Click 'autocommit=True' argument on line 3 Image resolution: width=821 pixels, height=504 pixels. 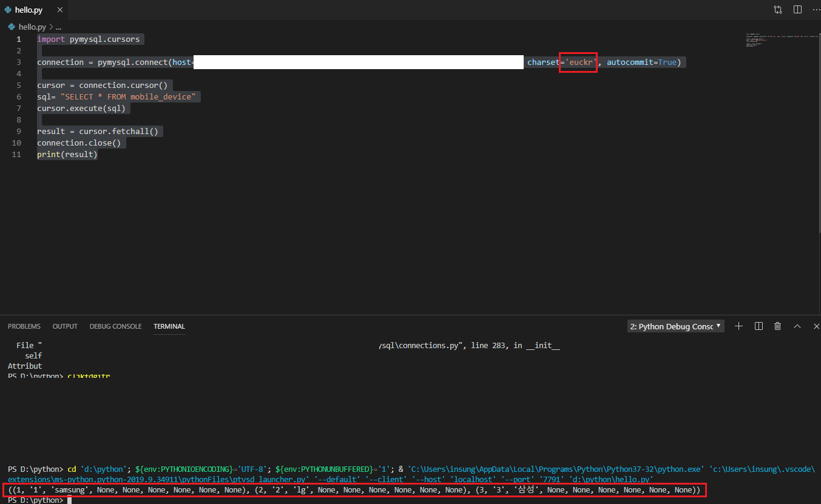[x=642, y=62]
